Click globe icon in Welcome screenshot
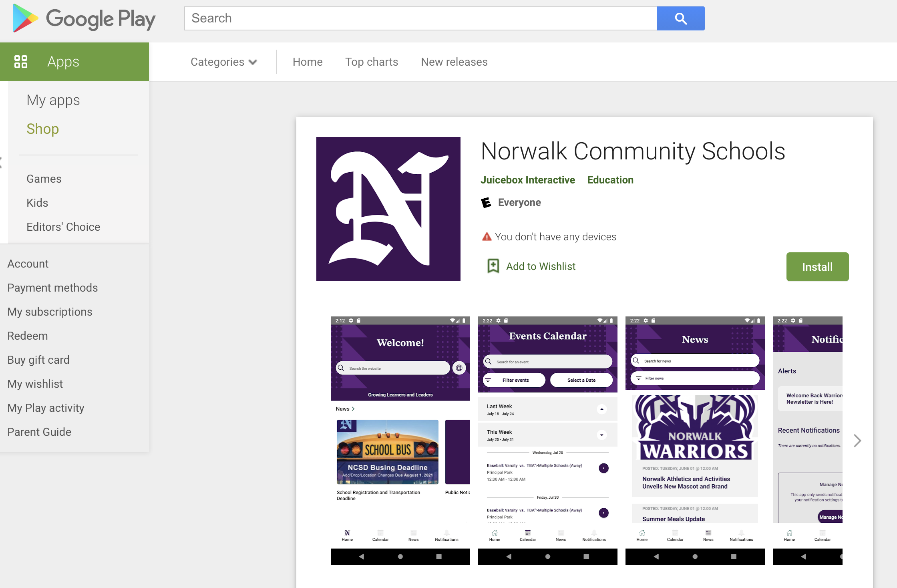 click(x=459, y=368)
